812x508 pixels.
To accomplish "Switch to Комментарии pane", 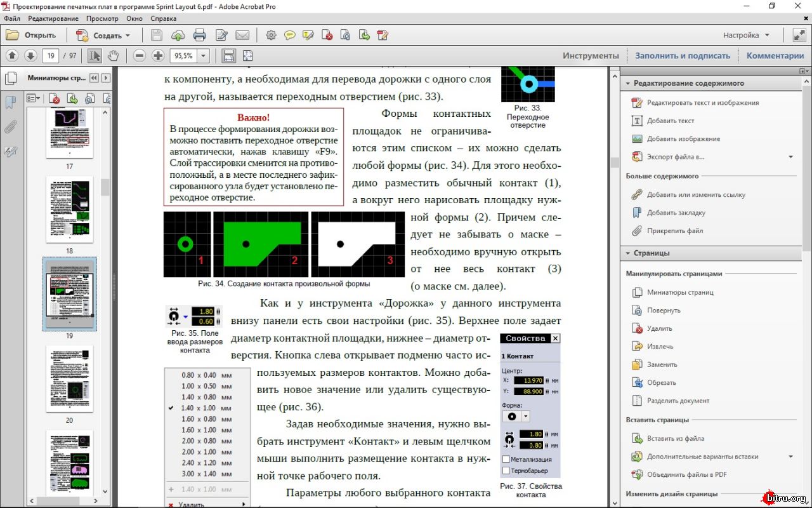I will tap(775, 55).
